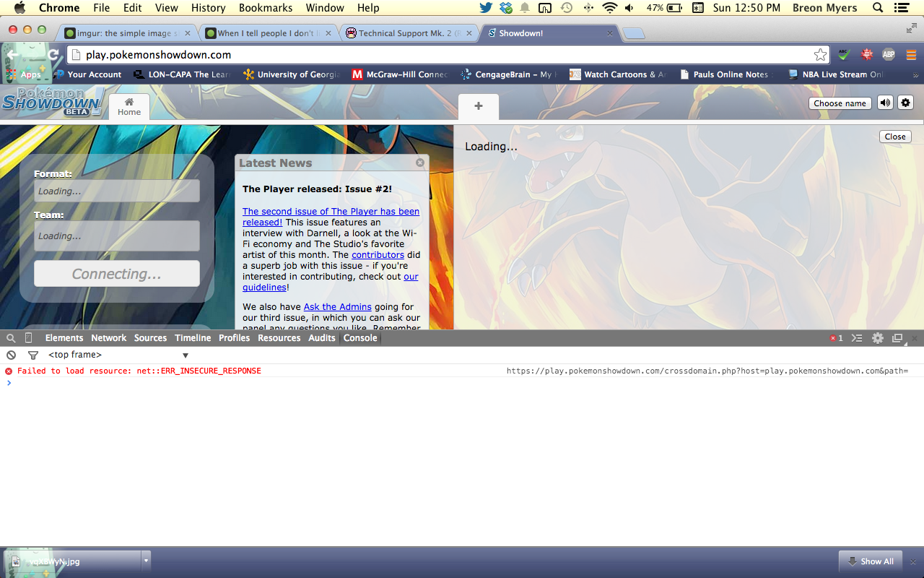
Task: Open the Ask the Admins link
Action: click(338, 307)
